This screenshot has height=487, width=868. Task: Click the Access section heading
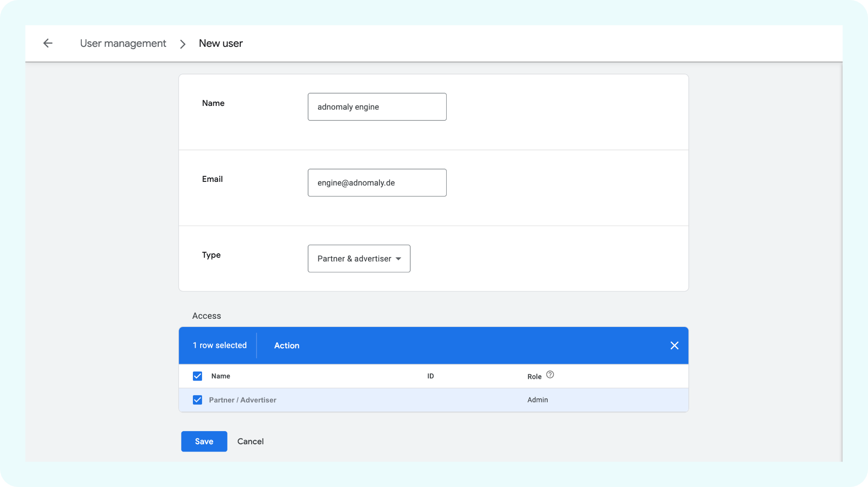click(207, 316)
